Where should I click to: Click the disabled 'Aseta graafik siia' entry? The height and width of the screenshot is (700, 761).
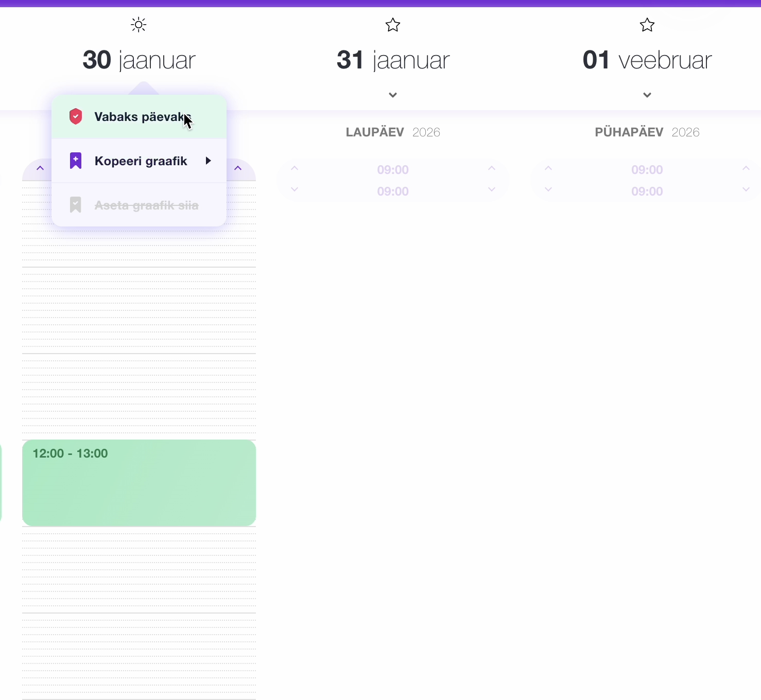pyautogui.click(x=146, y=205)
